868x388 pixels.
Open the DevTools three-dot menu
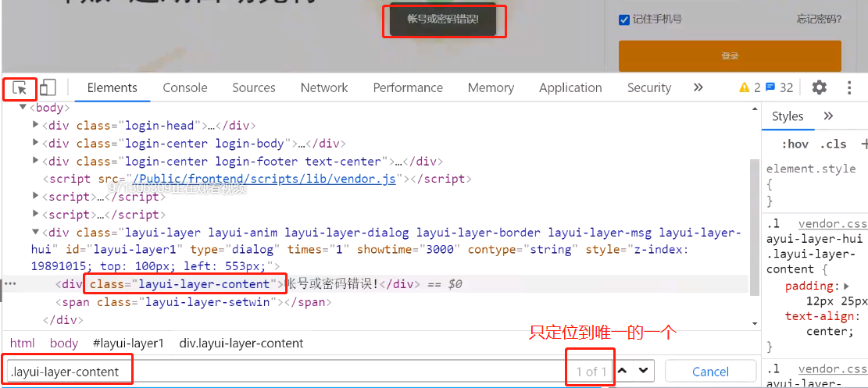(x=849, y=87)
